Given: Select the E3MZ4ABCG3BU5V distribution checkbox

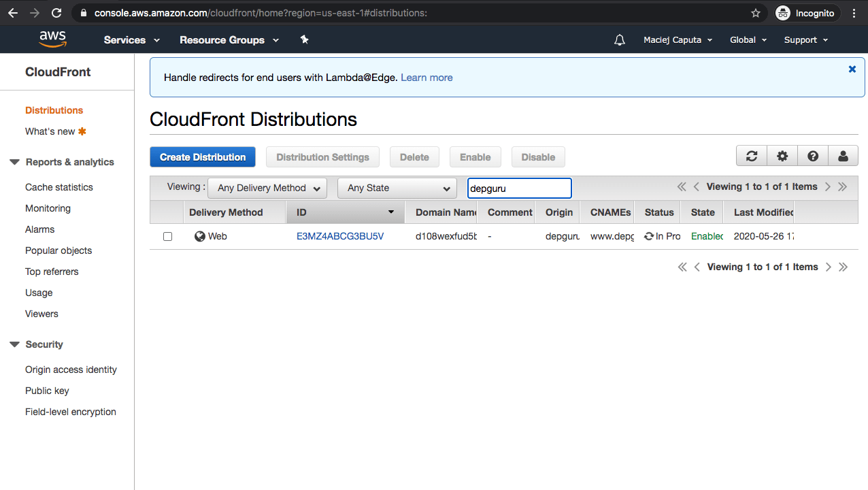Looking at the screenshot, I should click(167, 237).
